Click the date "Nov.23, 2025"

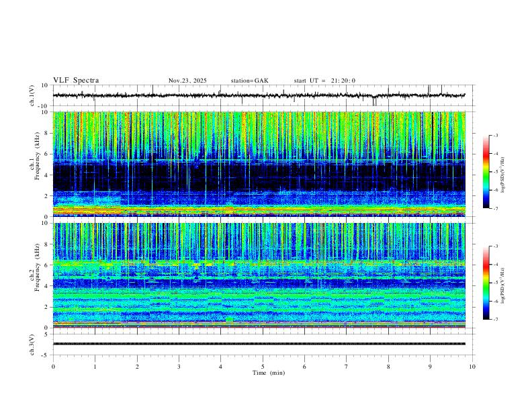pyautogui.click(x=187, y=81)
